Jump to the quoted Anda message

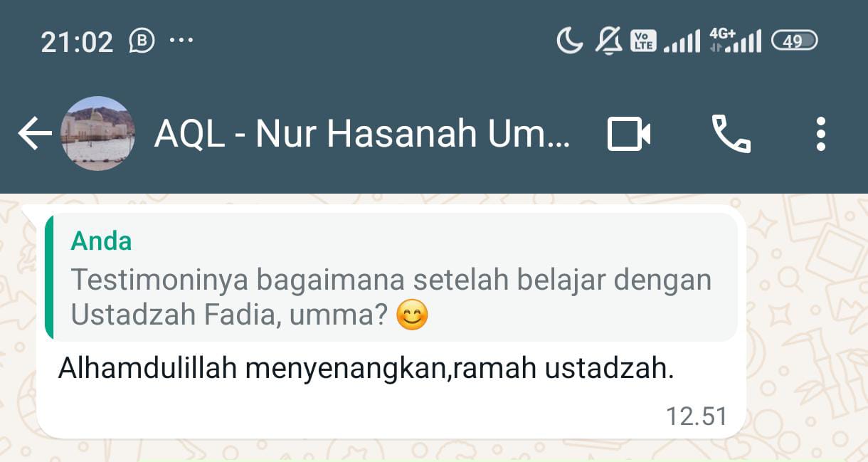coord(391,277)
